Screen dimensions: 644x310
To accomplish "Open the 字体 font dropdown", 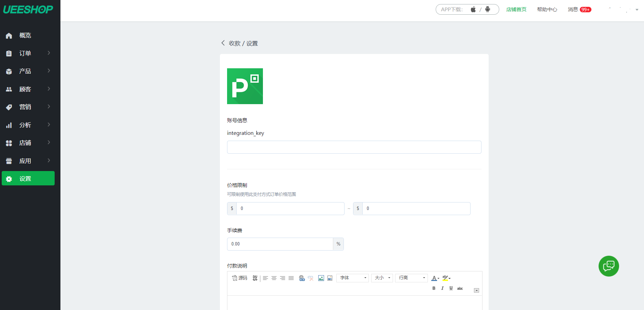I will point(352,278).
